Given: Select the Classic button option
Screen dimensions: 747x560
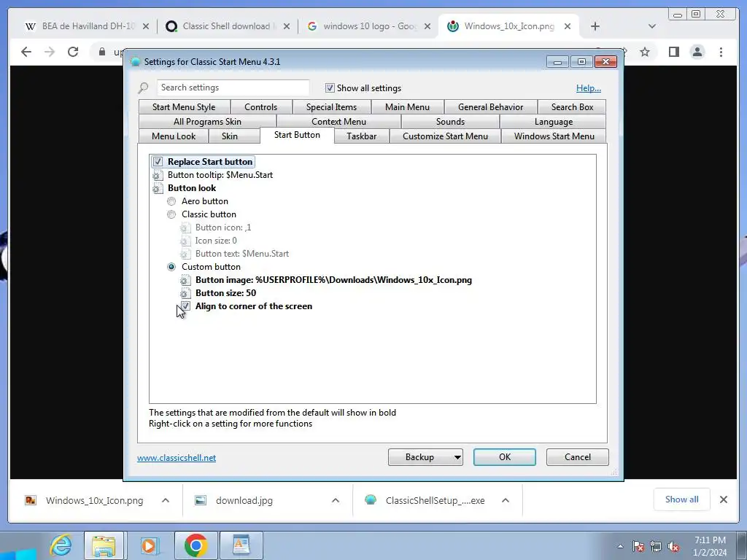Looking at the screenshot, I should click(171, 215).
